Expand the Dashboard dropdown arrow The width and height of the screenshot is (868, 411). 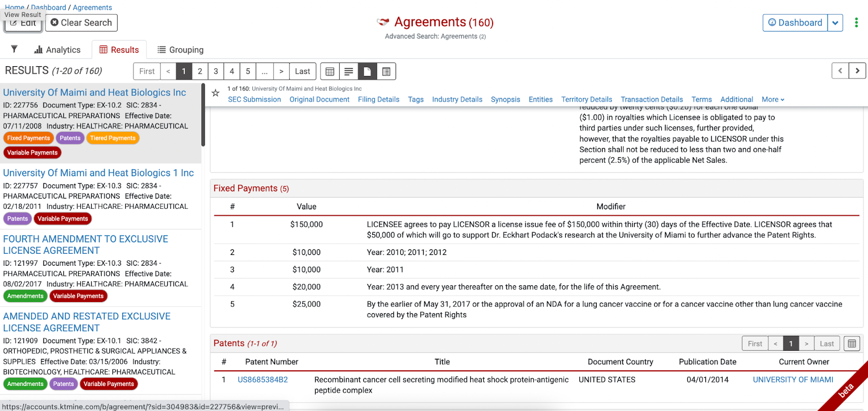tap(835, 23)
